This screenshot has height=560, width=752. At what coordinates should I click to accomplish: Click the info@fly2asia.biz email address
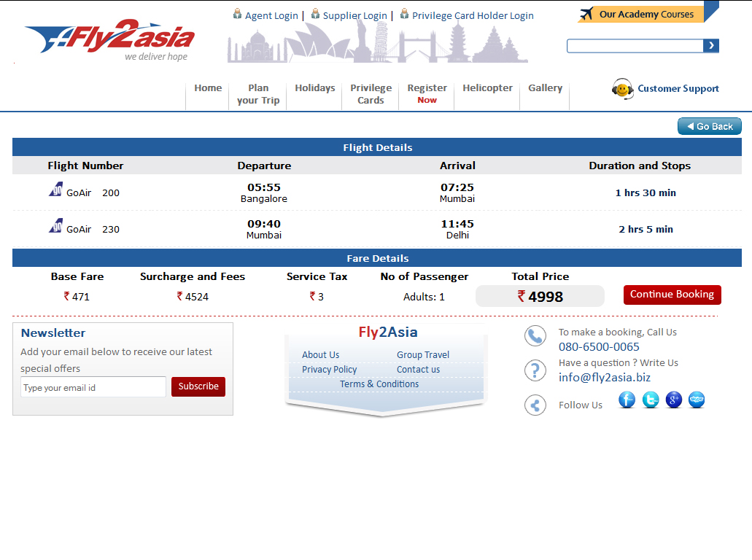[x=604, y=377]
